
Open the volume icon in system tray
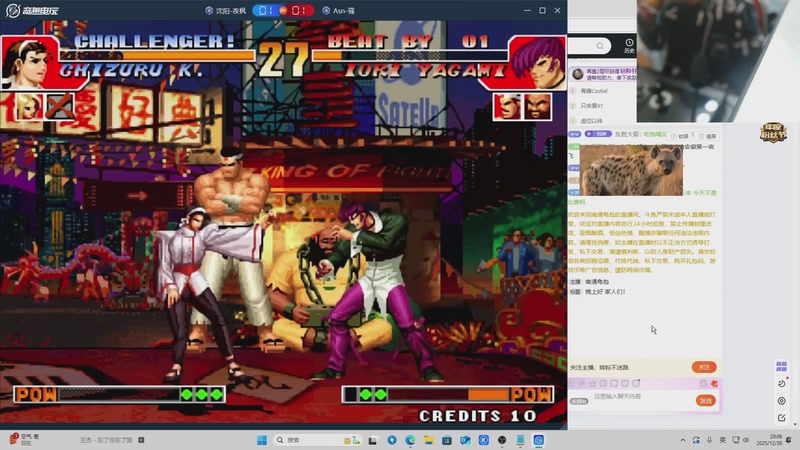[x=746, y=440]
